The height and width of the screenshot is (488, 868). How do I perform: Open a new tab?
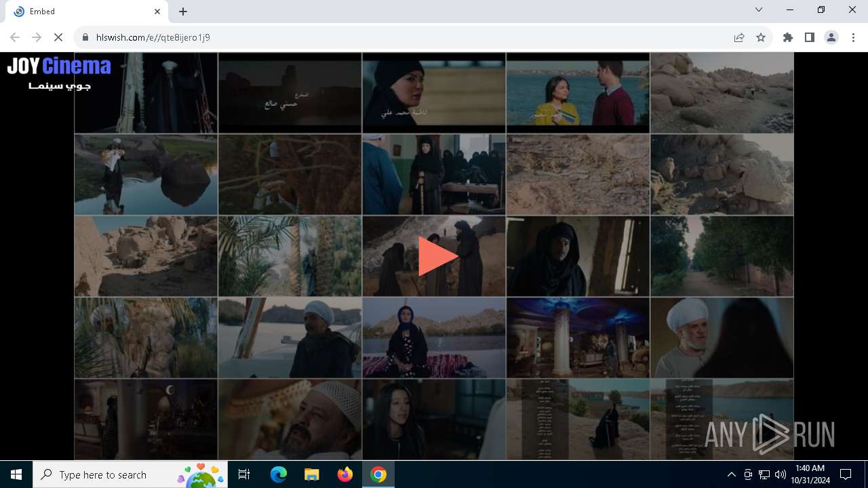[183, 12]
